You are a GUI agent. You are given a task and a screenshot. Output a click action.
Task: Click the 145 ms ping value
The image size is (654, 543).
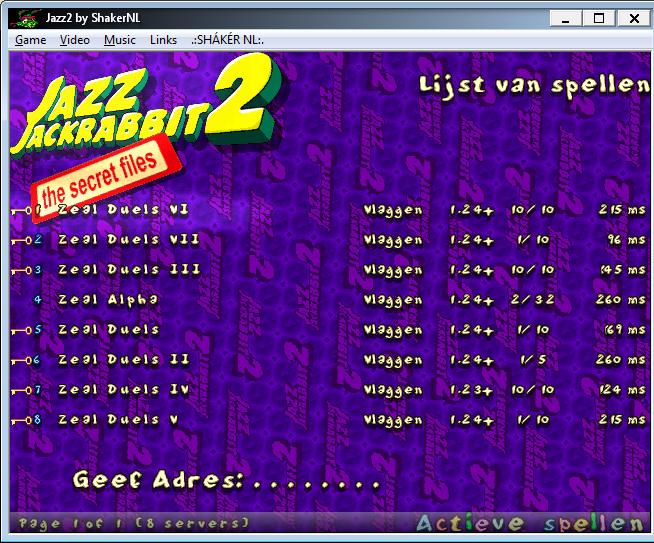623,269
